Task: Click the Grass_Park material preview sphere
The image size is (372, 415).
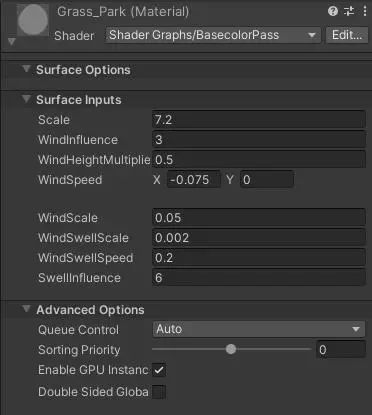Action: (x=33, y=20)
